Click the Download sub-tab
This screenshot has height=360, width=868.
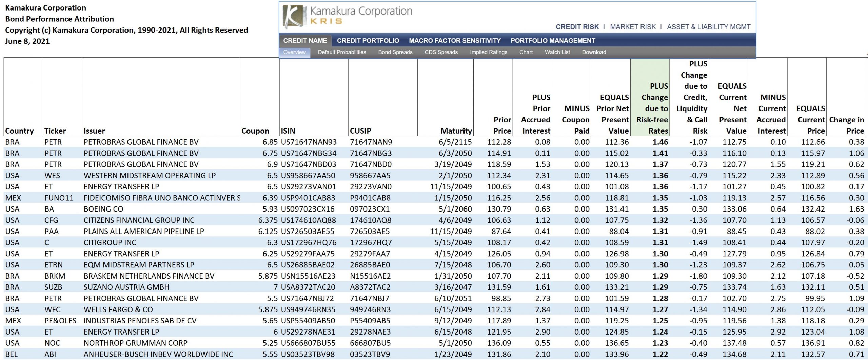[594, 52]
